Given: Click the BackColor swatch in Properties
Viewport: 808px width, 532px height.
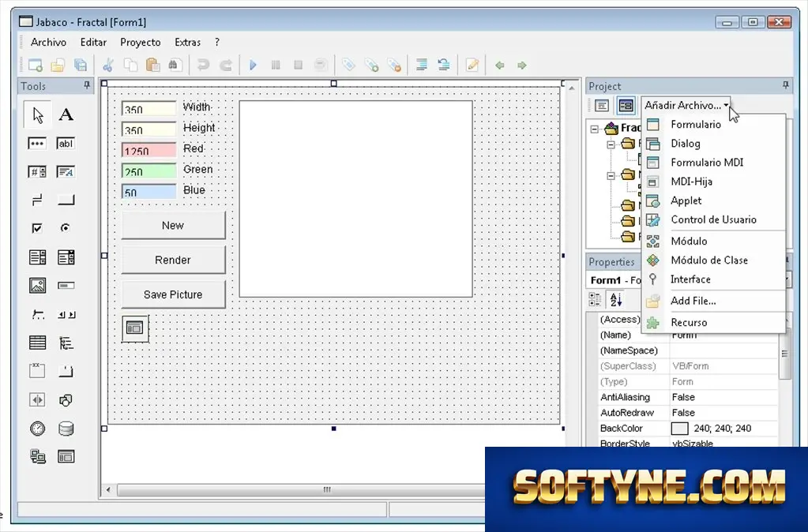Looking at the screenshot, I should [x=680, y=428].
